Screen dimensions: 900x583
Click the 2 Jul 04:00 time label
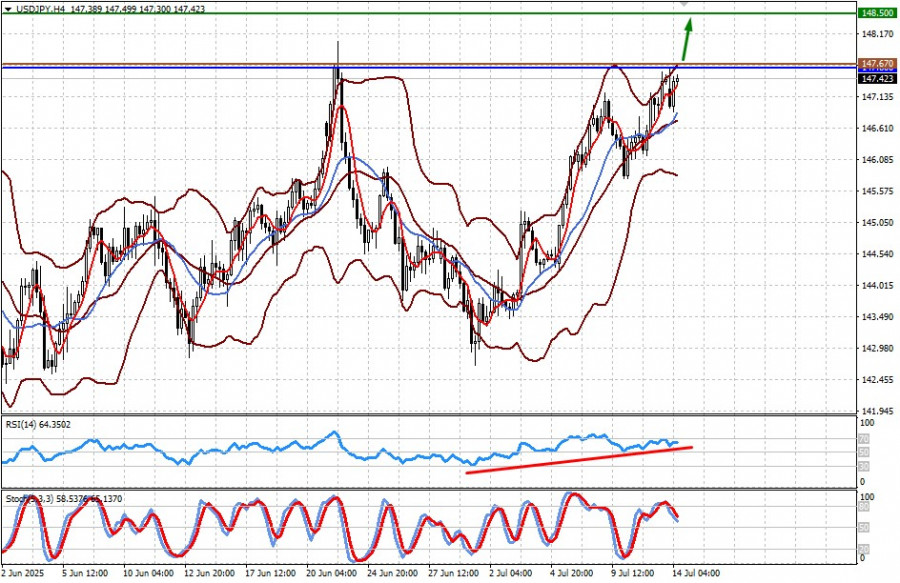click(x=511, y=573)
